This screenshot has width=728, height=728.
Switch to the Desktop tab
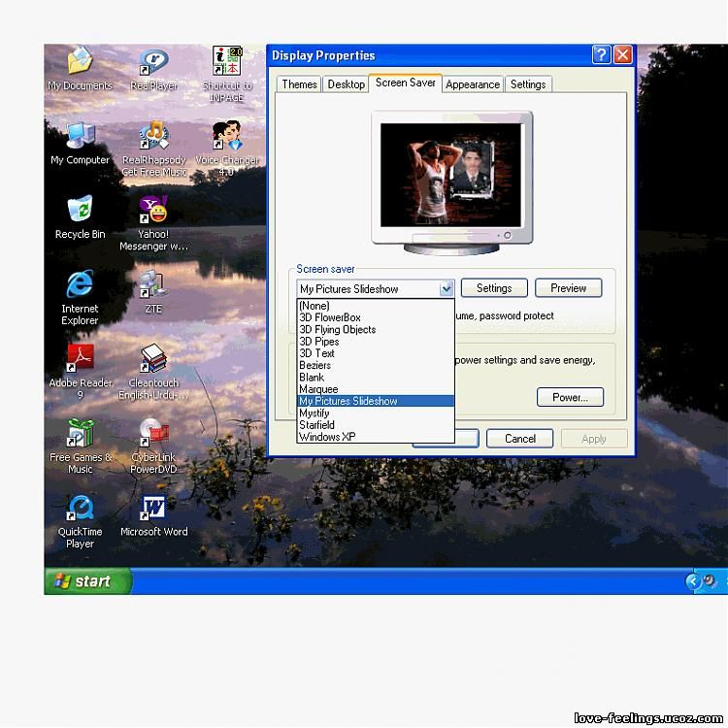[x=346, y=84]
